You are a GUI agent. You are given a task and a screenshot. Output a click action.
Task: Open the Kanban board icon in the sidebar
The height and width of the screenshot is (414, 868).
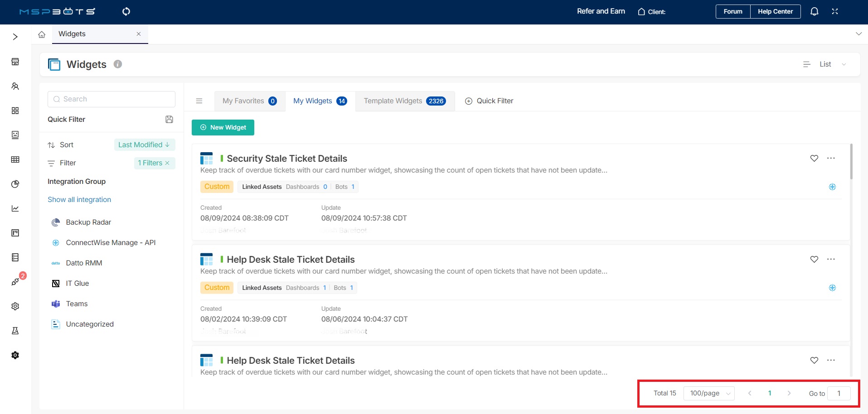[15, 233]
